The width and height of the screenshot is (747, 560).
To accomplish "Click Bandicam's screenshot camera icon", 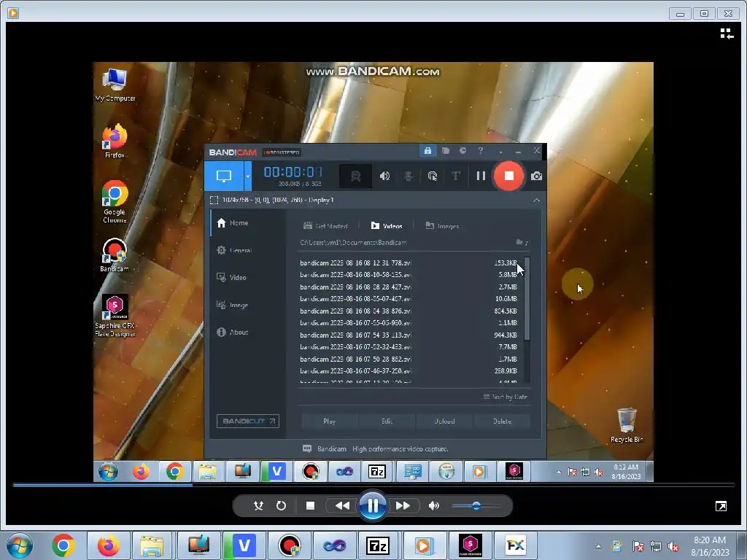I will (x=536, y=176).
